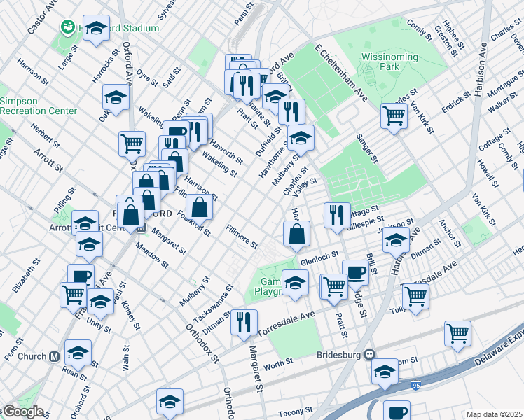Click the school marker over Frankford Stadium

(96, 29)
